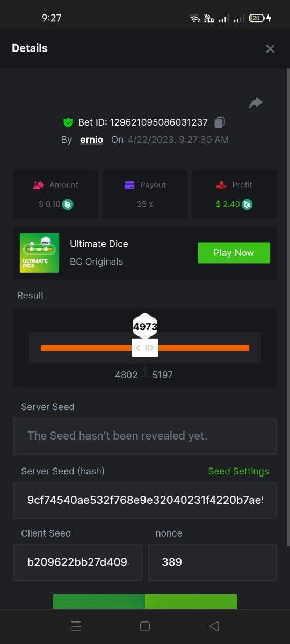Viewport: 290px width, 644px height.
Task: Click the dice result slider handle
Action: coord(145,347)
